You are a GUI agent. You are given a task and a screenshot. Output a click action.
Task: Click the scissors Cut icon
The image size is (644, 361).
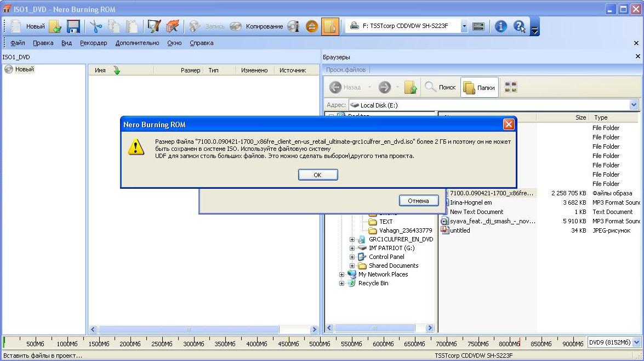pyautogui.click(x=96, y=26)
